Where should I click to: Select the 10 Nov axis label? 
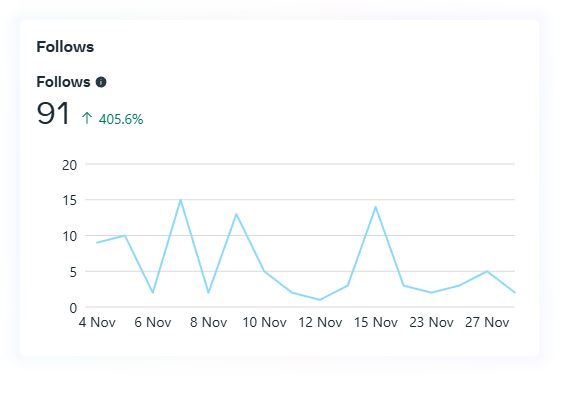click(x=264, y=322)
